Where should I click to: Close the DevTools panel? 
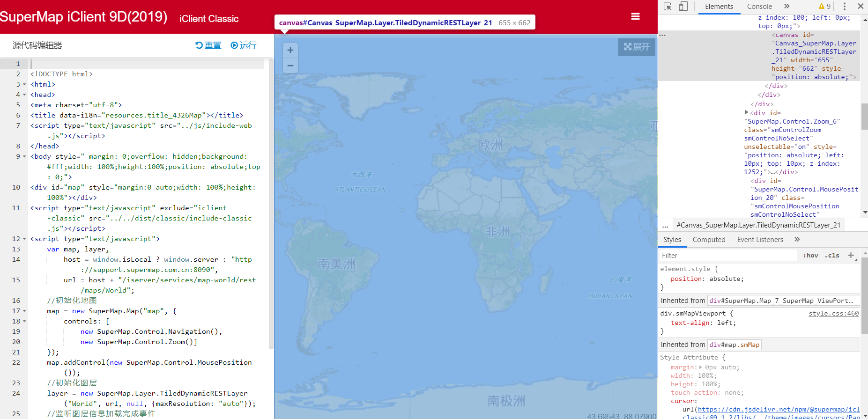(861, 7)
